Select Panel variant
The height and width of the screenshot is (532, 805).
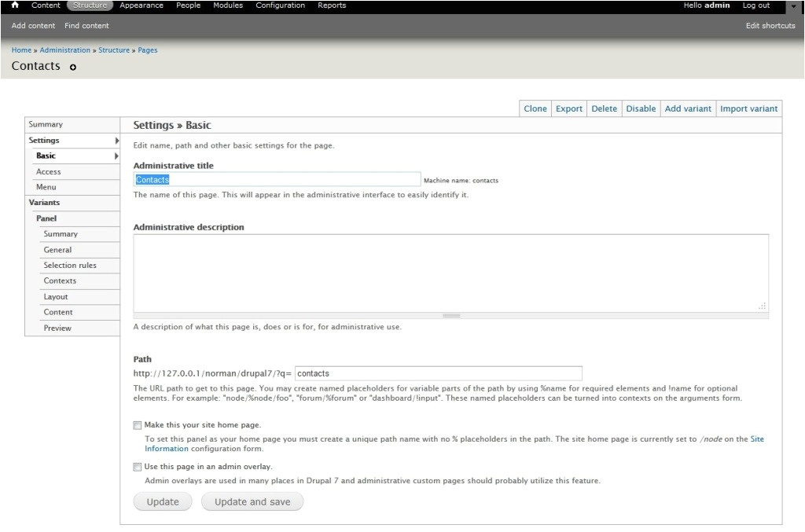(76, 218)
